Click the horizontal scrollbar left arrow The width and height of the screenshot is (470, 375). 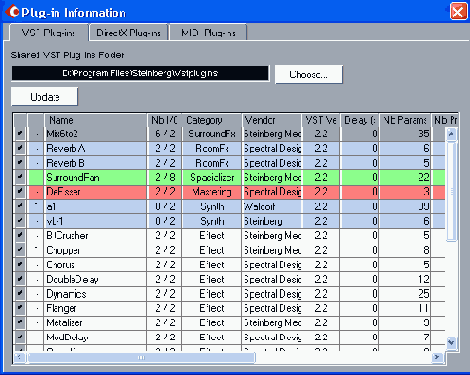tap(19, 357)
